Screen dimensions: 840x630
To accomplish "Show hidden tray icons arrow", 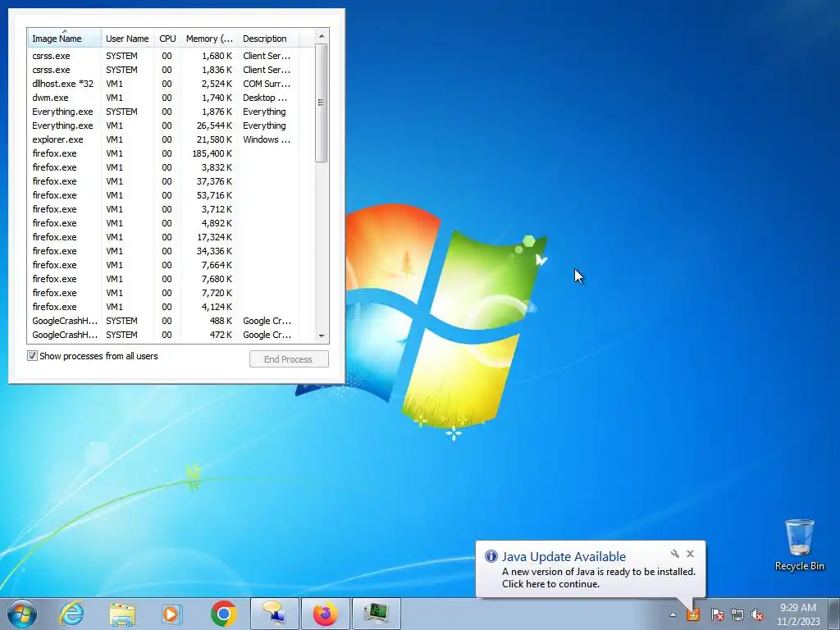I will (673, 614).
